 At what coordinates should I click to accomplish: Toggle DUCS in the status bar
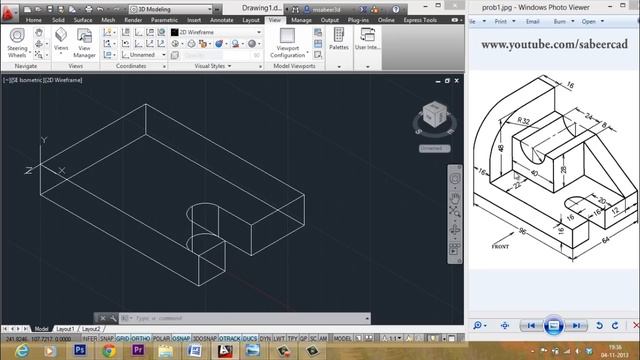[x=250, y=338]
